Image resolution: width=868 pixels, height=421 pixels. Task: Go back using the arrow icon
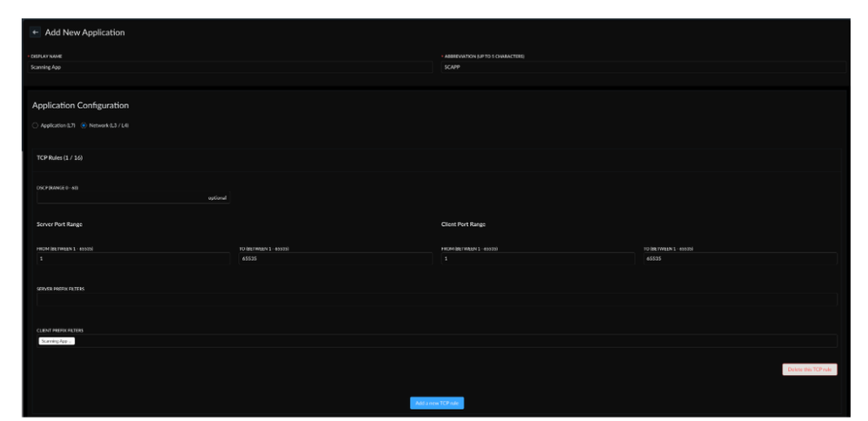tap(35, 32)
